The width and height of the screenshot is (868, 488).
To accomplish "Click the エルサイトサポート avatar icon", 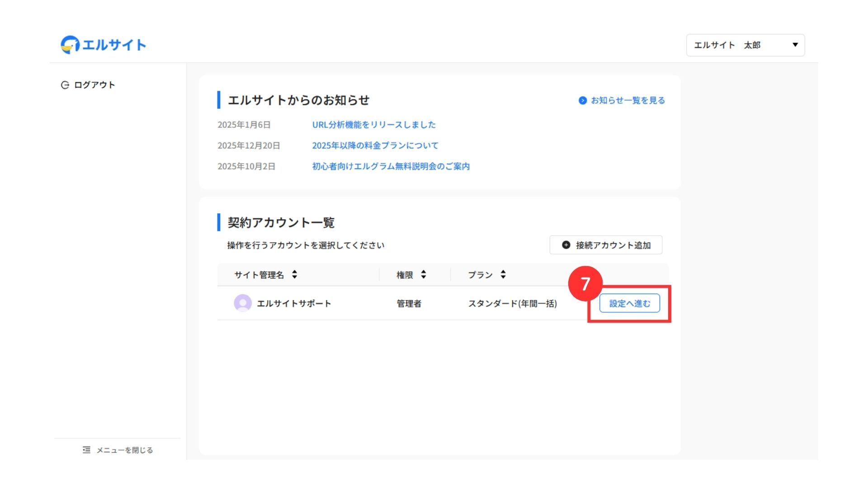I will (x=243, y=303).
